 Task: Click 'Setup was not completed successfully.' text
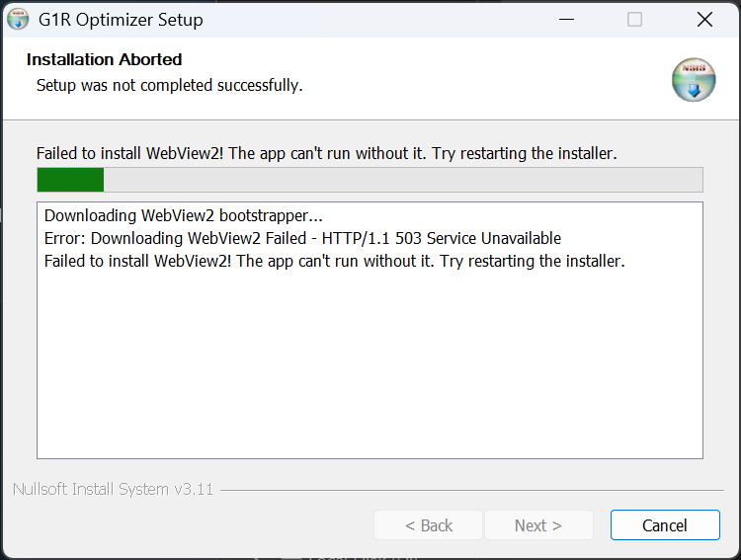click(x=170, y=86)
